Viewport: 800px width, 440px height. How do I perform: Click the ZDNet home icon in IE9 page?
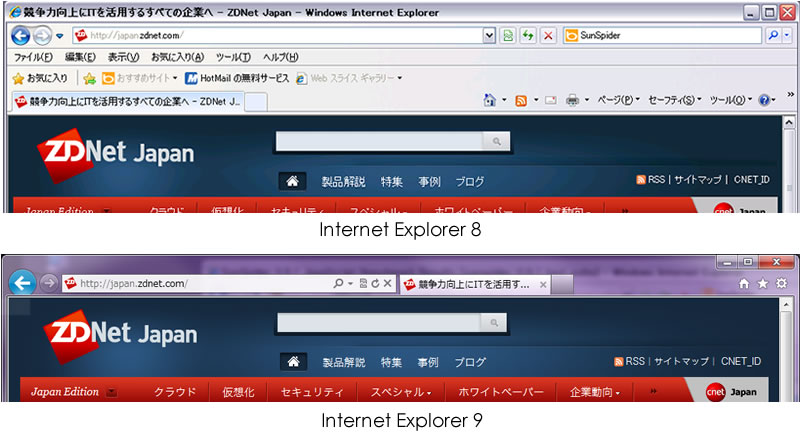(293, 362)
